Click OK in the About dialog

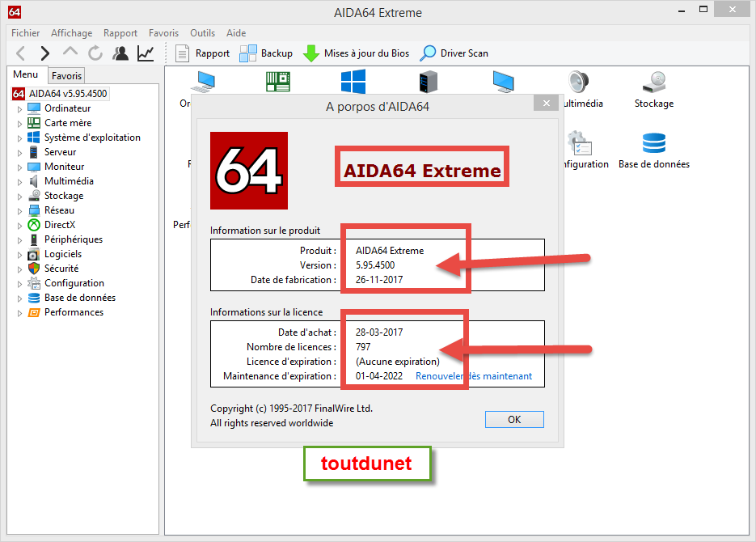coord(514,420)
